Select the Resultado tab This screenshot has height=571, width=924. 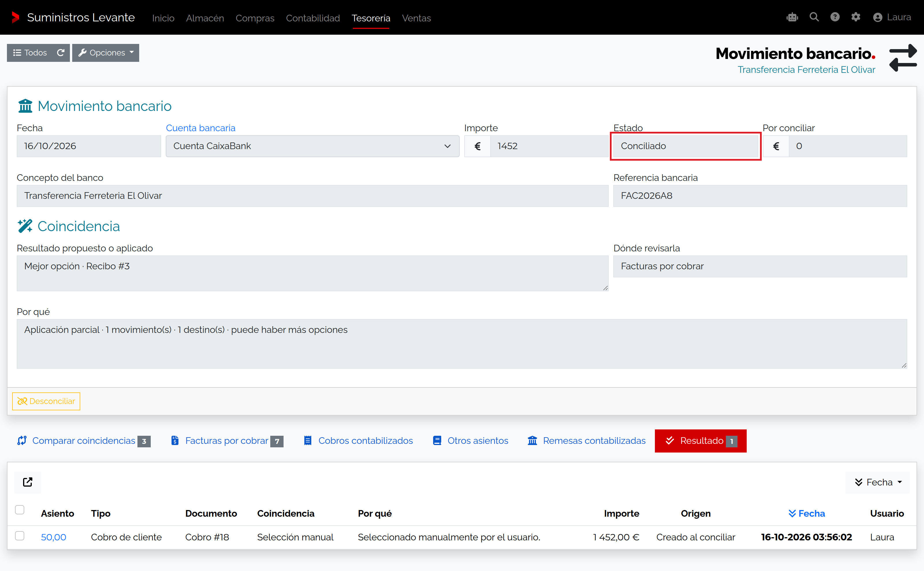[701, 441]
